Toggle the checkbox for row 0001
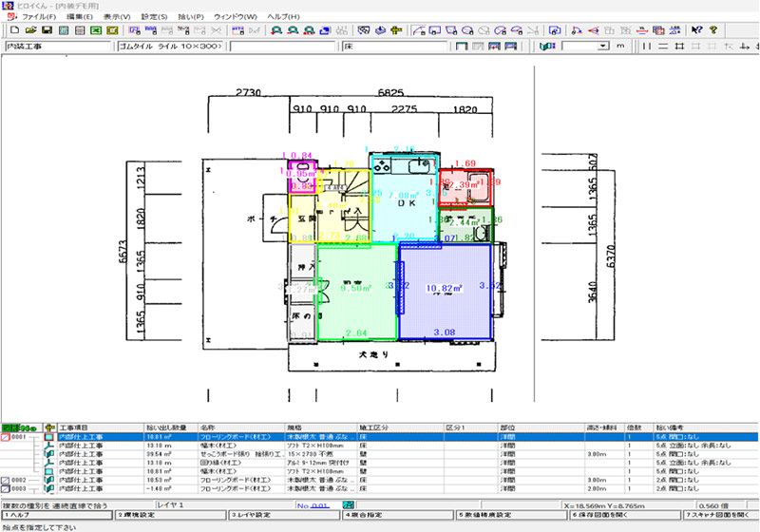The width and height of the screenshot is (760, 532). 6,437
